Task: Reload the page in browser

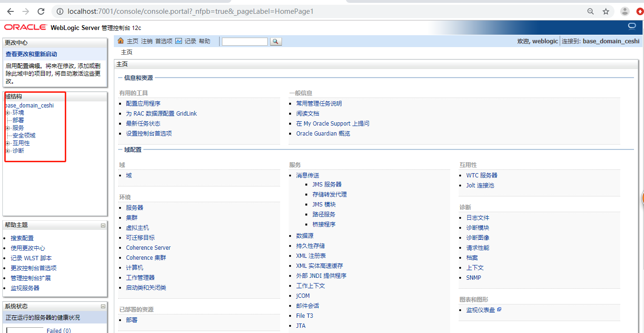Action: point(41,11)
